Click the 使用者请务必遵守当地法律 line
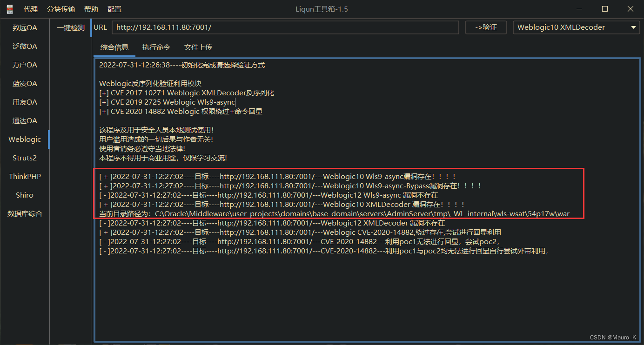This screenshot has width=644, height=345. tap(142, 149)
